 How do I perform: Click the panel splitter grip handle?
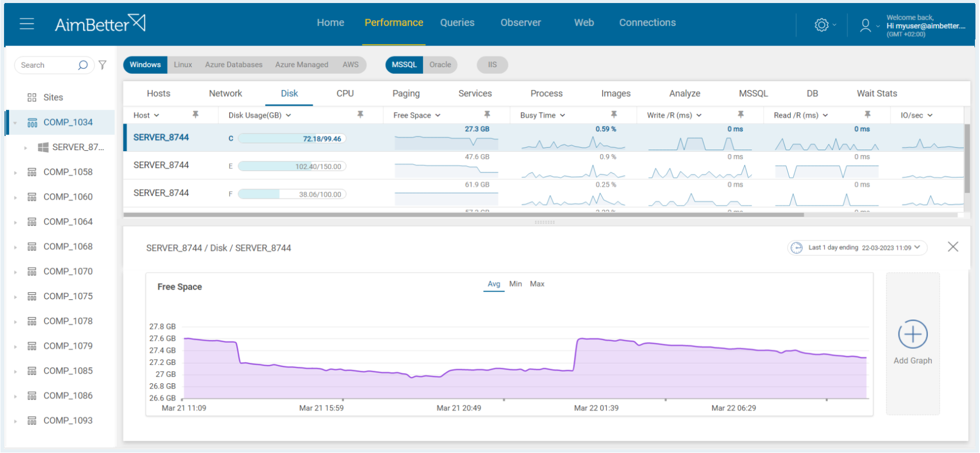tap(545, 222)
